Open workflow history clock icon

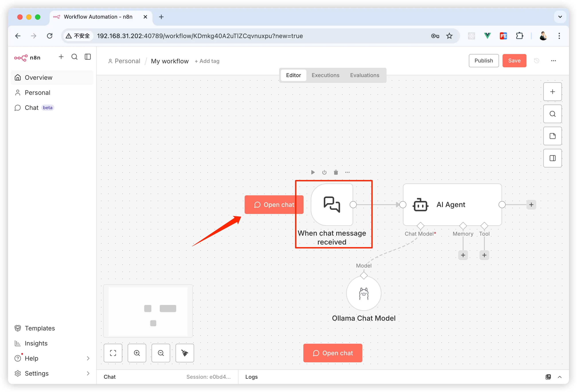coord(536,60)
